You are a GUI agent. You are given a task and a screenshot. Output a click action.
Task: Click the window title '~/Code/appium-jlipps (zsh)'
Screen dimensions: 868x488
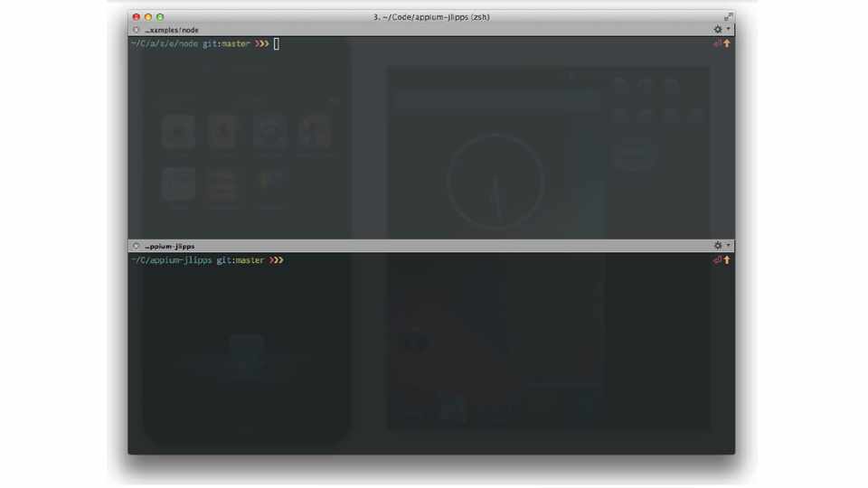click(431, 16)
